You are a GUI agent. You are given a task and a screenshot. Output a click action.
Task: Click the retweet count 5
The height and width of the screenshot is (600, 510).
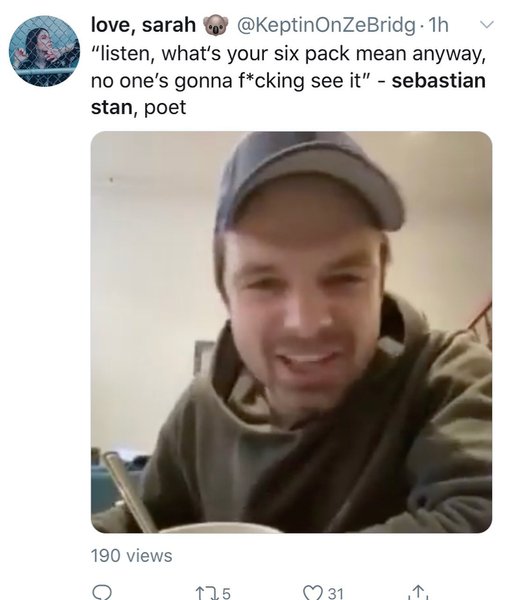226,593
